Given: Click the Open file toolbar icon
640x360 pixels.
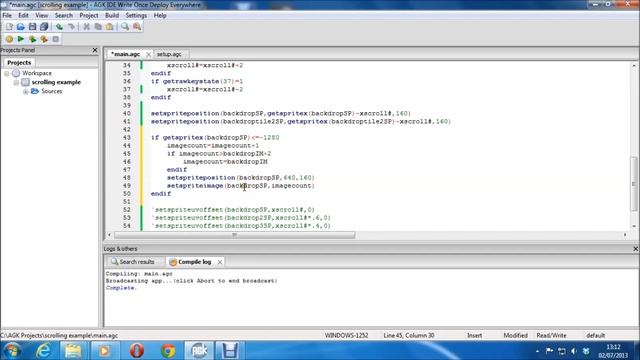Looking at the screenshot, I should [20, 27].
